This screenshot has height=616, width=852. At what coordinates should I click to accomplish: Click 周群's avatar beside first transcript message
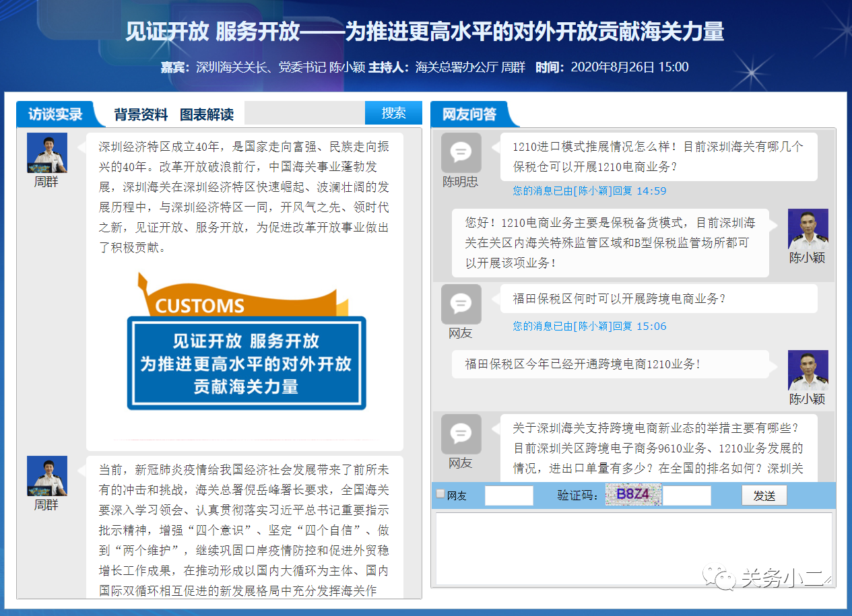(47, 153)
